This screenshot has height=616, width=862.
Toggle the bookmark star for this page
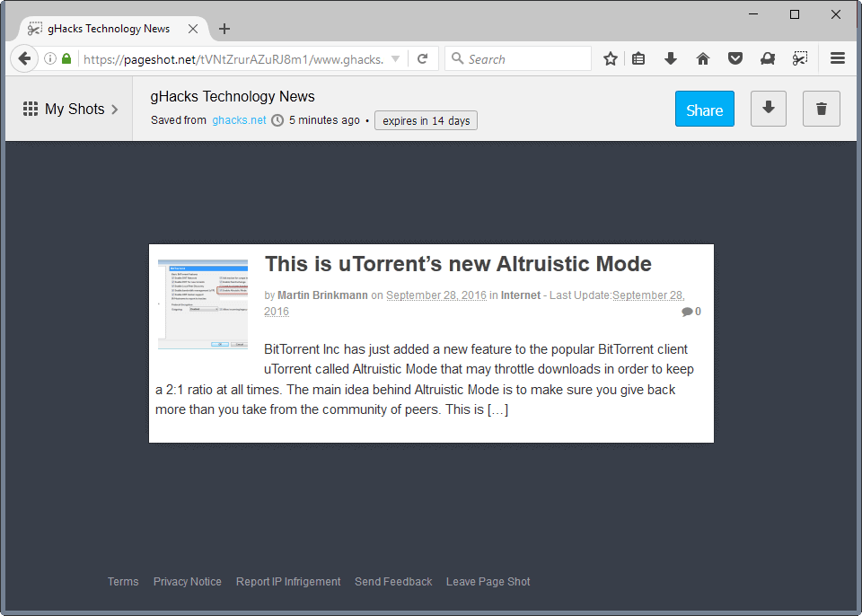coord(610,57)
